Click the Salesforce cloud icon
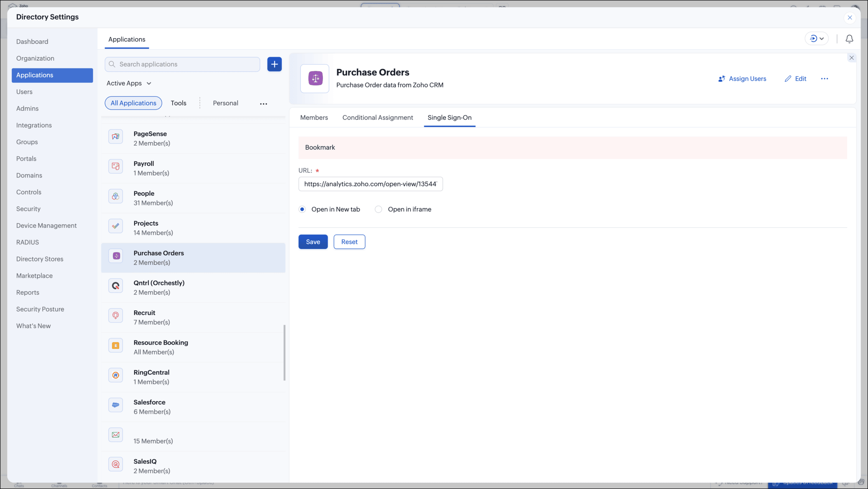The height and width of the screenshot is (489, 868). tap(115, 405)
